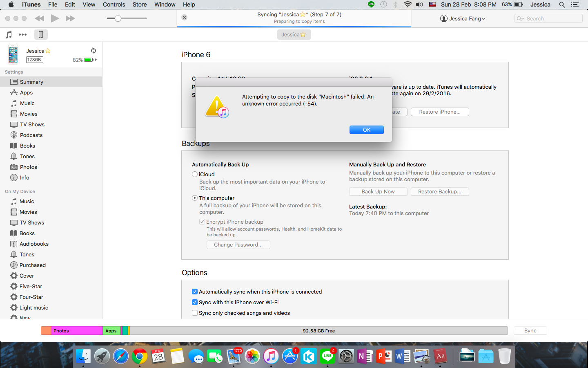Open the Notification Center menu bar icon
Screen dimensions: 588x368
tap(575, 4)
